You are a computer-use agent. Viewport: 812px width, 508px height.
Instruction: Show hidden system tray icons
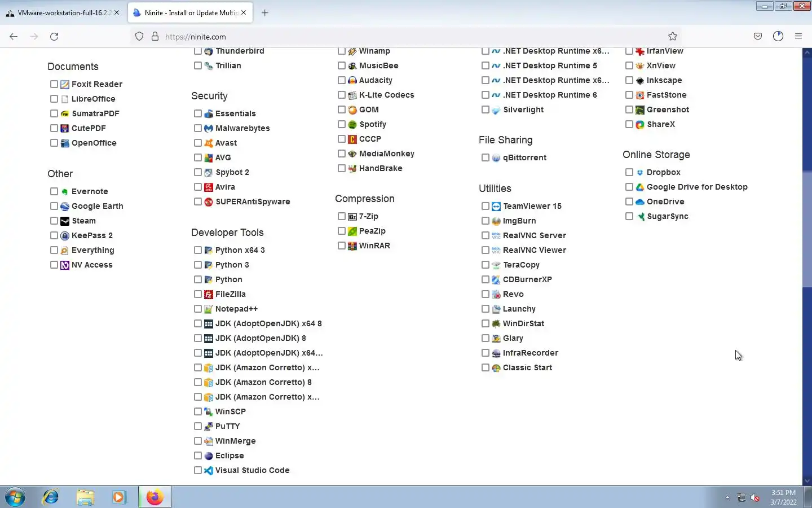pos(727,497)
